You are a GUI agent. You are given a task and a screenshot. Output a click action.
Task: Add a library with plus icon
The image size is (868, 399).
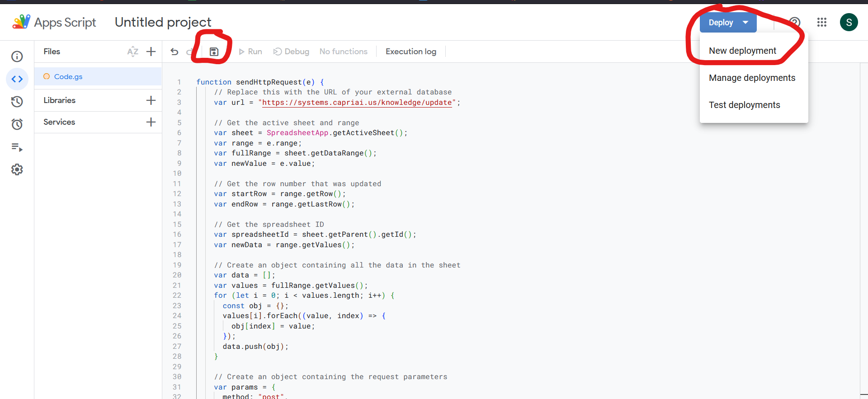[x=151, y=100]
